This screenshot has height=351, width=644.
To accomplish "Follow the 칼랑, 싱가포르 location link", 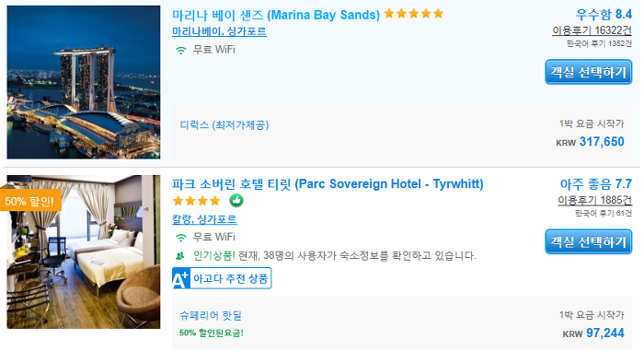I will [204, 219].
